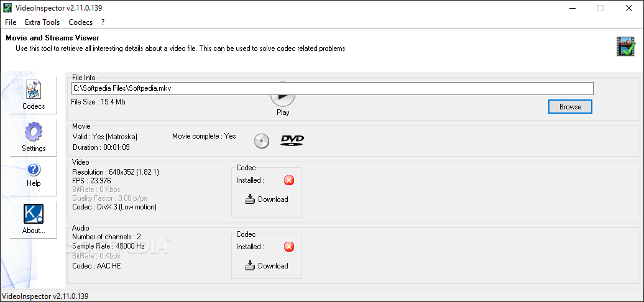
Task: Open the Codecs menu
Action: [81, 22]
